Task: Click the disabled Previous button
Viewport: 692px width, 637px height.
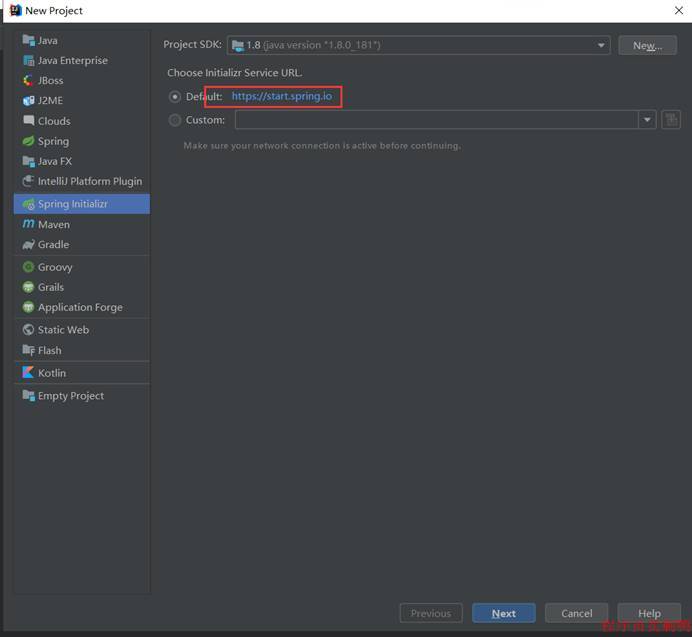Action: [x=431, y=613]
